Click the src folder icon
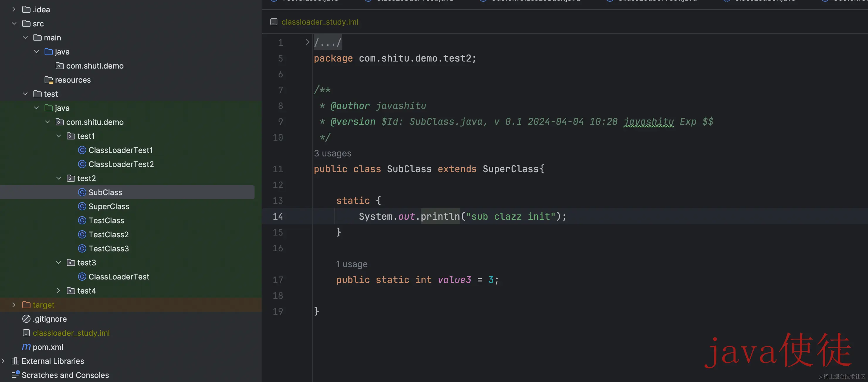Image resolution: width=868 pixels, height=382 pixels. (26, 23)
